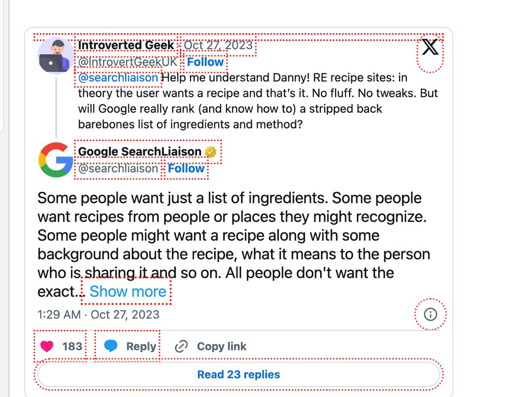Screen dimensions: 532x397
Task: Click the 1:29 AM · Oct 27, 2023 timestamp
Action: pyautogui.click(x=99, y=314)
